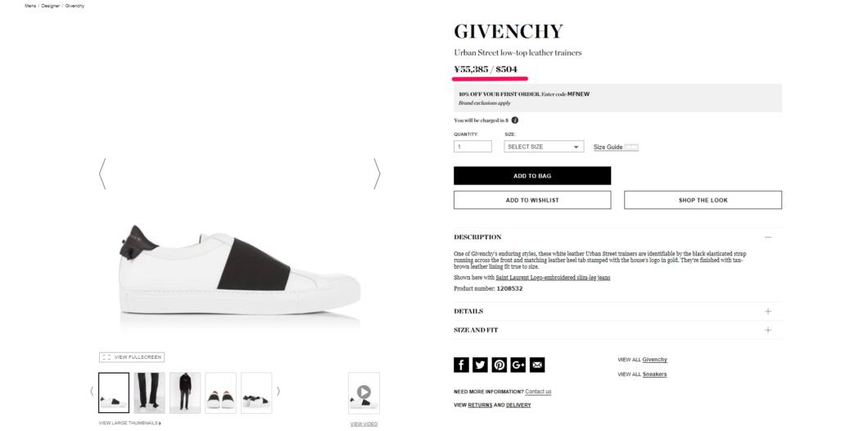Open Givenchy breadcrumb link
Viewport: 868px width, 431px height.
(x=75, y=6)
